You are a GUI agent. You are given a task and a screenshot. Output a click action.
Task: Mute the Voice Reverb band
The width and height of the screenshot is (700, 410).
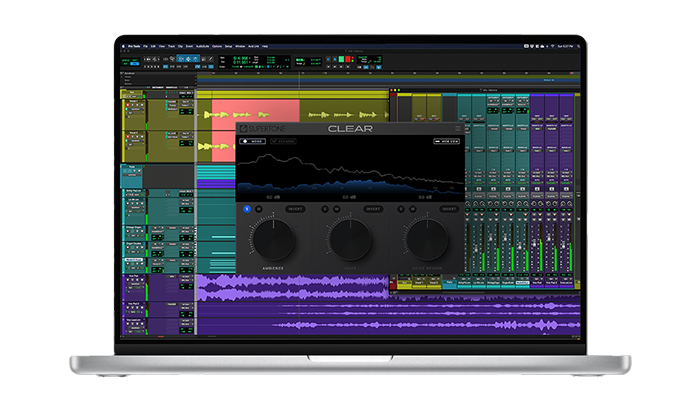pos(414,209)
